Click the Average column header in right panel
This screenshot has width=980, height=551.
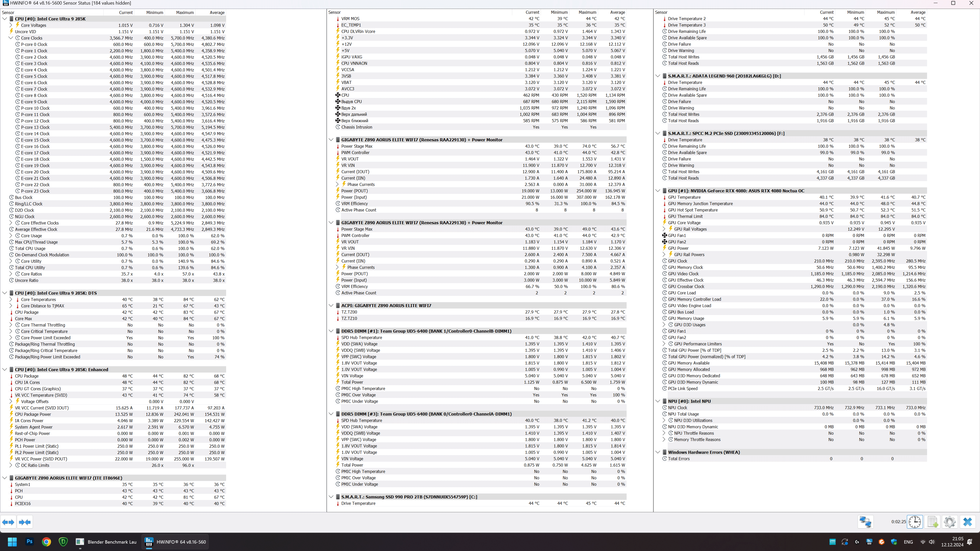pos(918,12)
